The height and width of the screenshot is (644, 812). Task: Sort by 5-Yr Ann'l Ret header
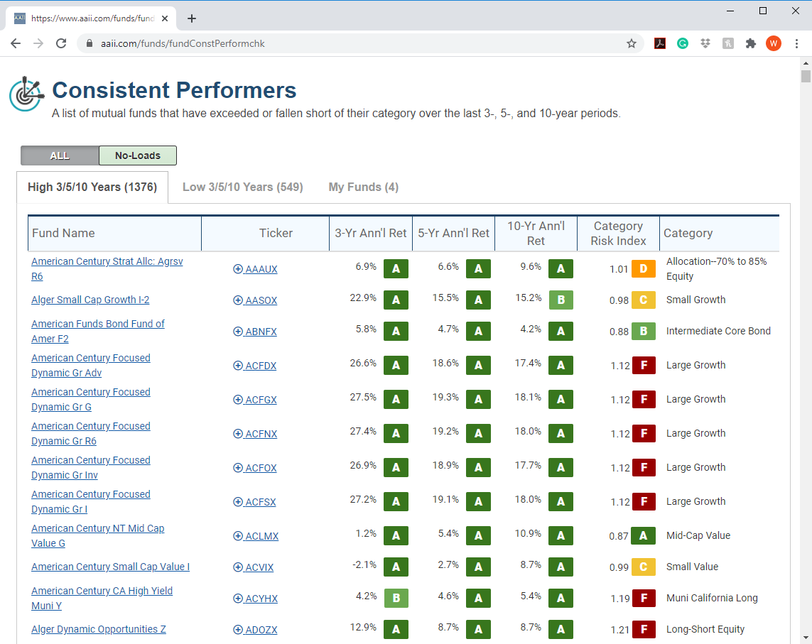click(x=454, y=233)
